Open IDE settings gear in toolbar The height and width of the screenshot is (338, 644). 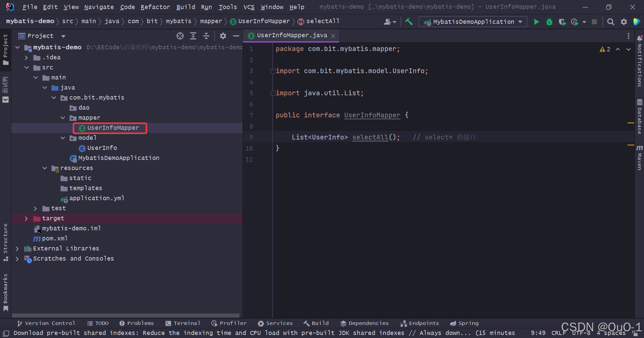(624, 22)
